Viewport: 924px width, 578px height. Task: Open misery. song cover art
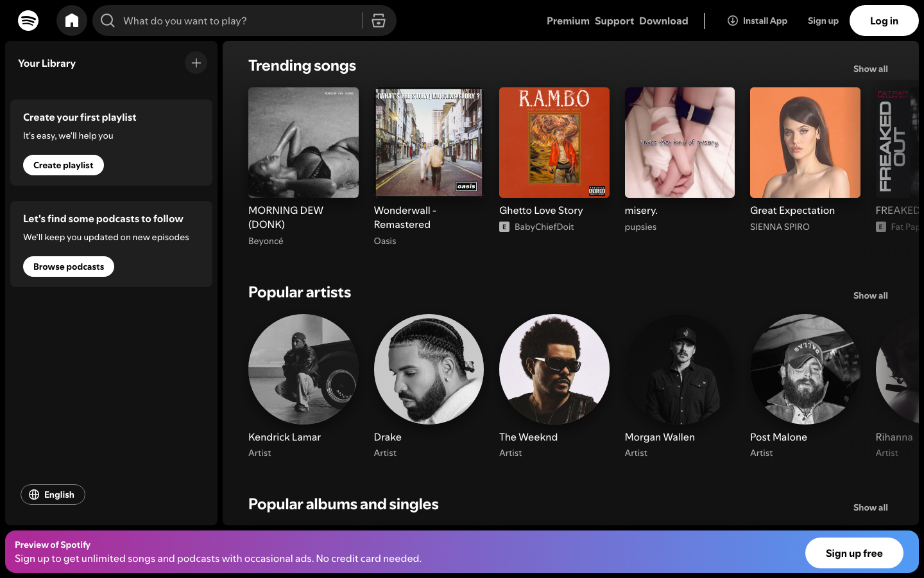coord(680,143)
